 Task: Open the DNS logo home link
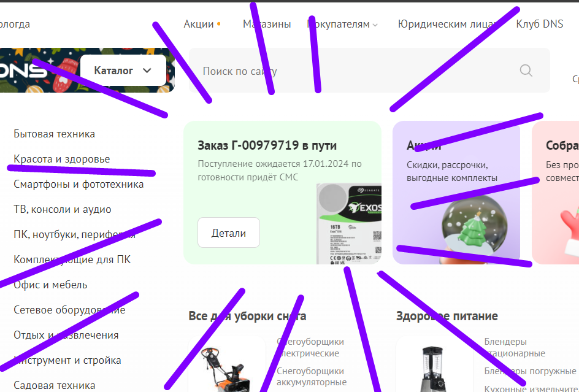coord(24,70)
